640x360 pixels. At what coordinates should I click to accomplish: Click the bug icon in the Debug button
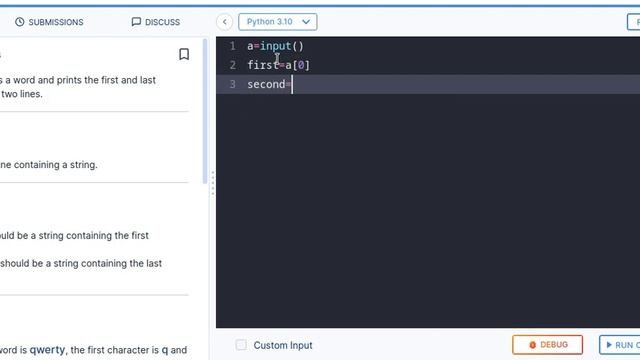click(x=532, y=345)
